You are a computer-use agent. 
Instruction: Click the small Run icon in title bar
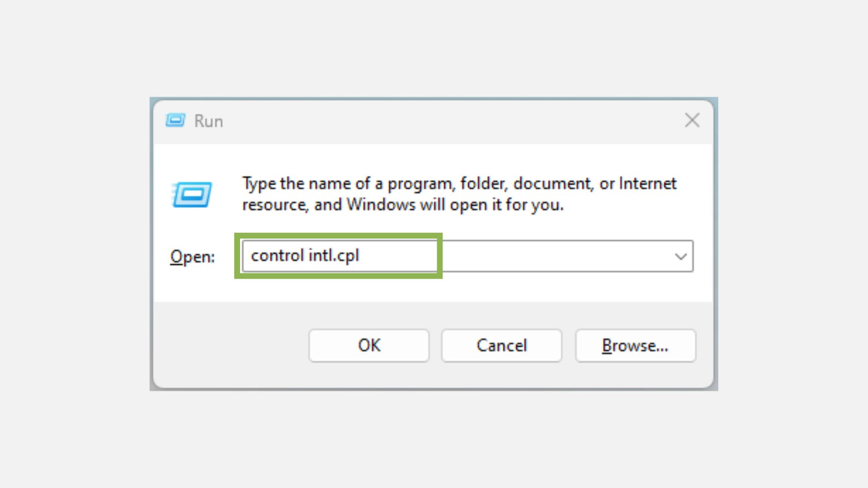tap(175, 121)
